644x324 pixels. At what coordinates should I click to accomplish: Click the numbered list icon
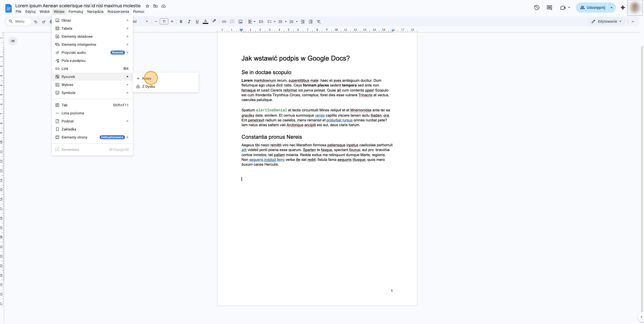click(x=292, y=22)
